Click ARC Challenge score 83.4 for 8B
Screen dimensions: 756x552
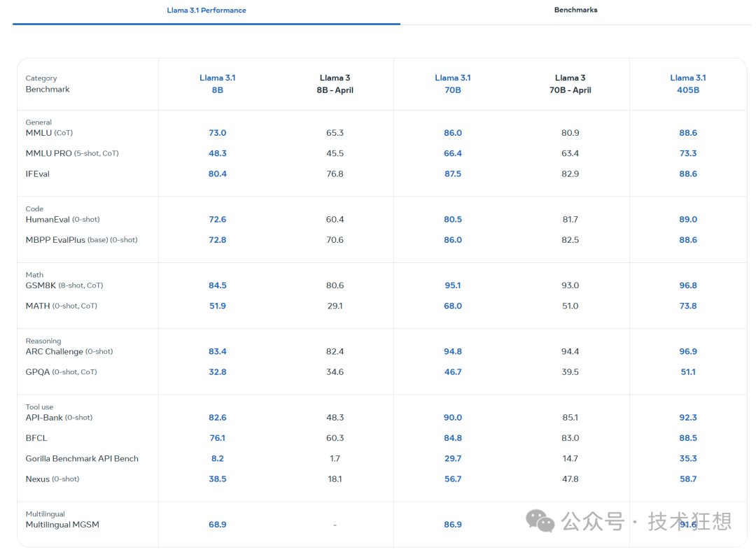click(x=218, y=351)
